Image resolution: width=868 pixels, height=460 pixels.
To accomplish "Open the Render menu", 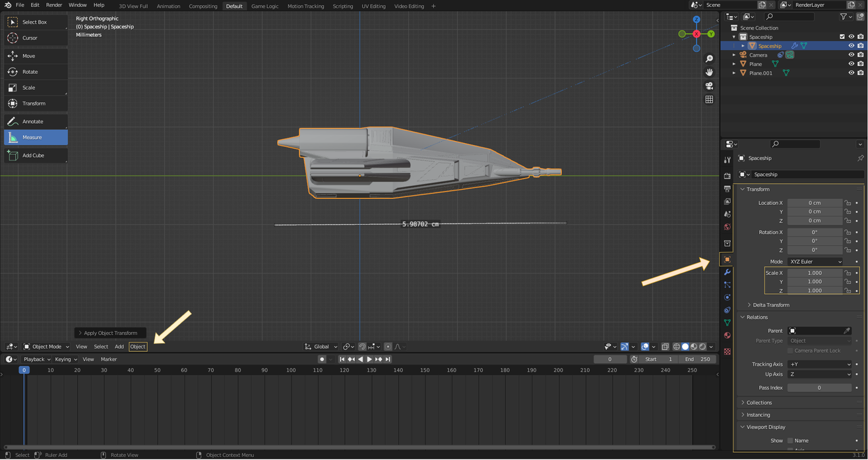I will pos(54,5).
